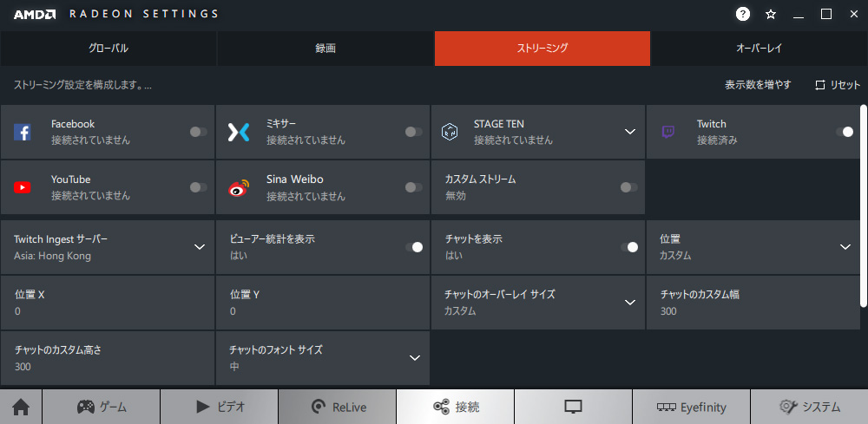
Task: Click the Mixer logo icon
Action: click(x=239, y=132)
